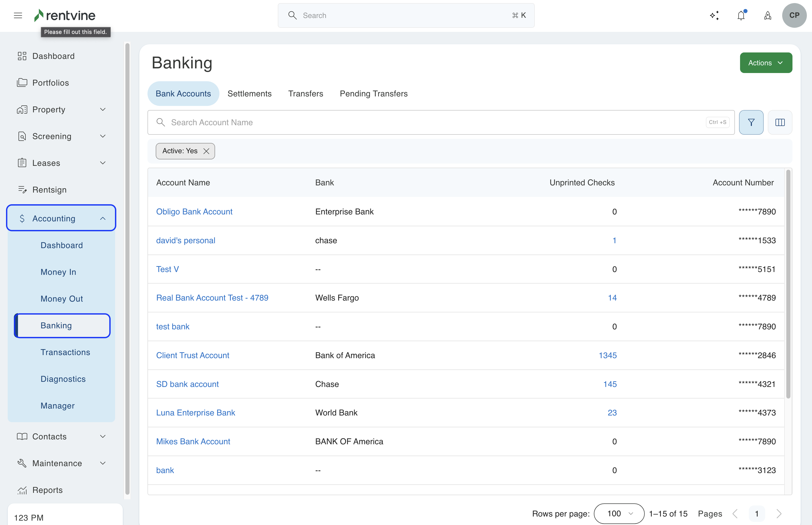Open the hamburger menu icon
Image resolution: width=812 pixels, height=525 pixels.
click(18, 15)
